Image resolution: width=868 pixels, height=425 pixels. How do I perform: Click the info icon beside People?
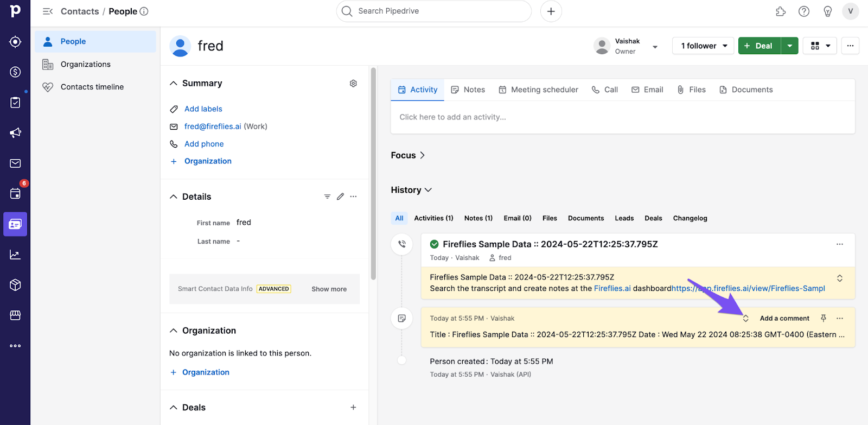[144, 11]
